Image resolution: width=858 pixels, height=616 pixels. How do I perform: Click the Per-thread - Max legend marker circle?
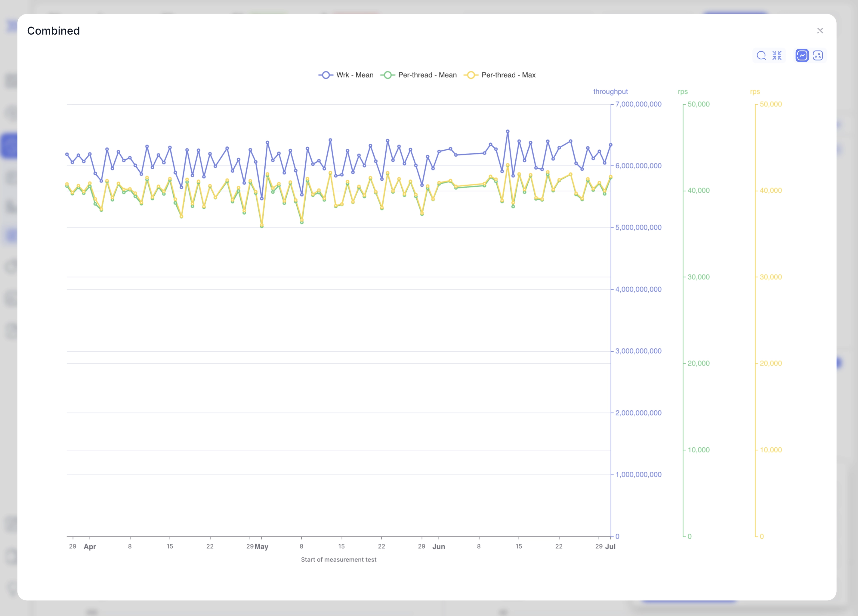471,75
